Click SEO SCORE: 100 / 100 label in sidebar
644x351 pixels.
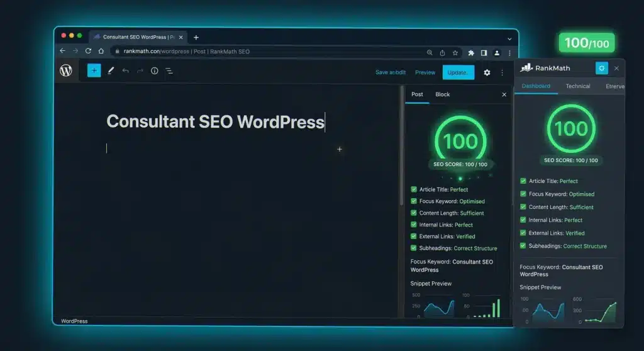460,164
